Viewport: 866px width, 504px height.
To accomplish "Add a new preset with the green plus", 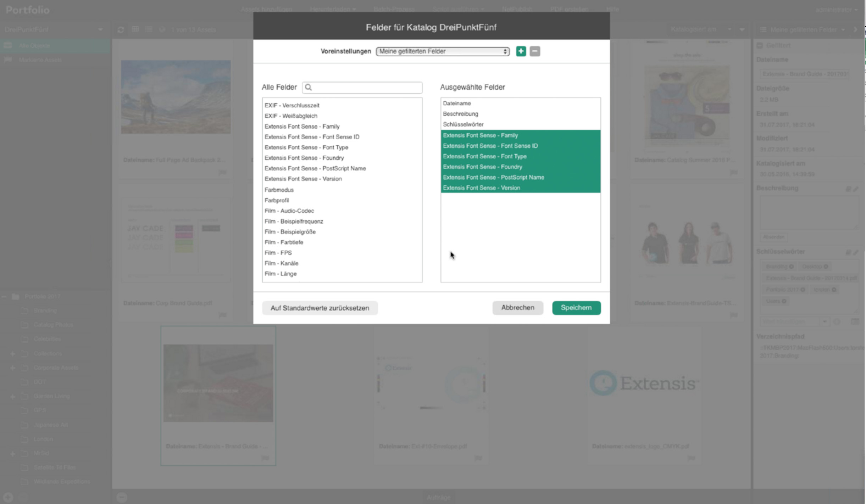I will click(x=521, y=51).
